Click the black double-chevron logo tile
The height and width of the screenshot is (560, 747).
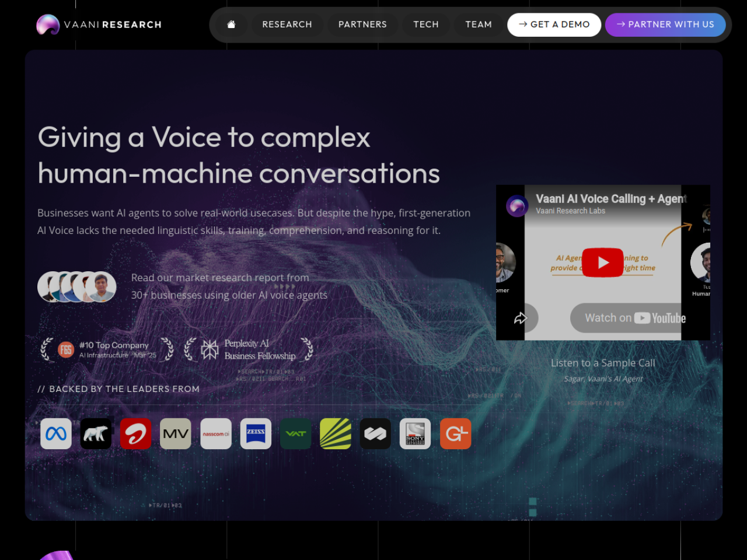pyautogui.click(x=375, y=433)
